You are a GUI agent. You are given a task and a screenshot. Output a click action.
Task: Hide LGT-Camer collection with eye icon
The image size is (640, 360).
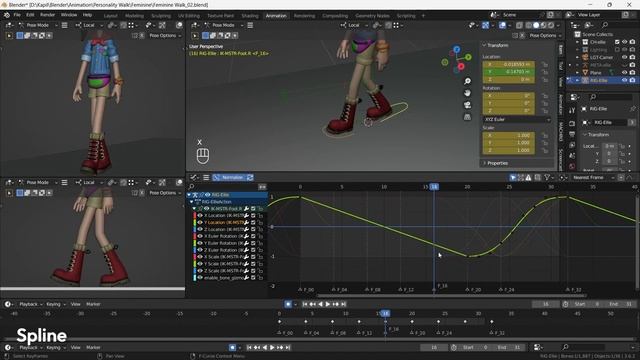point(624,58)
